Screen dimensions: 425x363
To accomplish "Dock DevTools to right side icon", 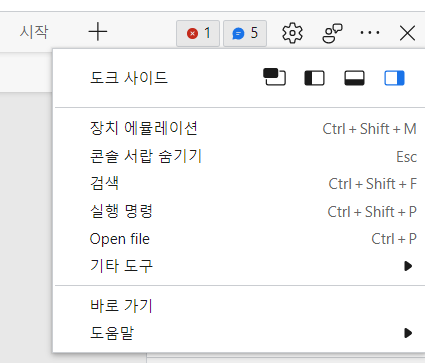I will (394, 78).
